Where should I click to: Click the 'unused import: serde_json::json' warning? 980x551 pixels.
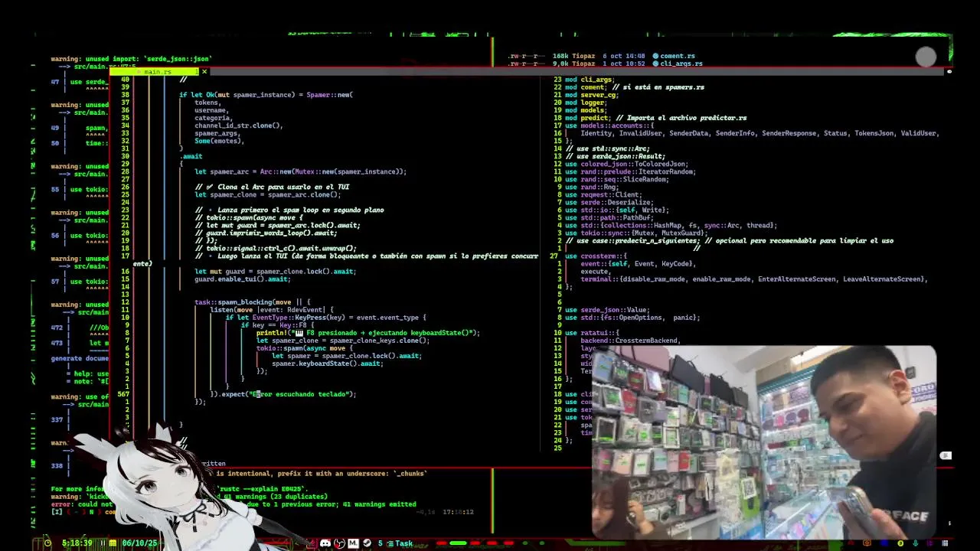click(x=131, y=59)
